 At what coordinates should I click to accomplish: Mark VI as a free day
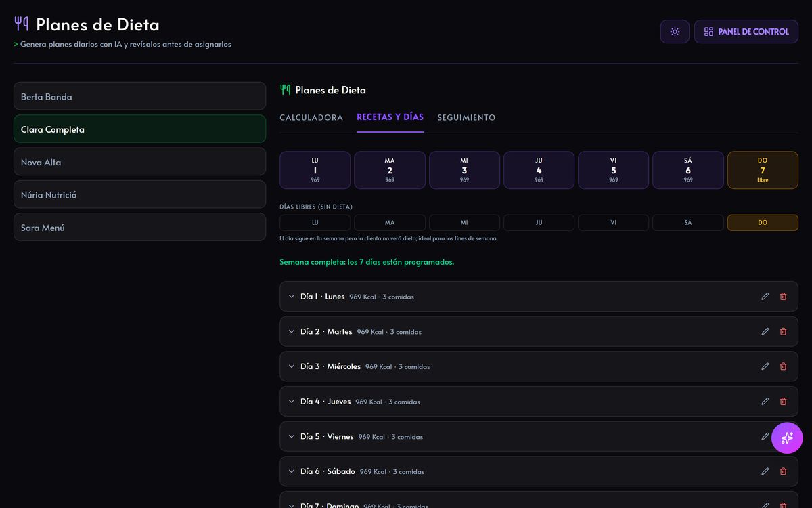pyautogui.click(x=613, y=223)
